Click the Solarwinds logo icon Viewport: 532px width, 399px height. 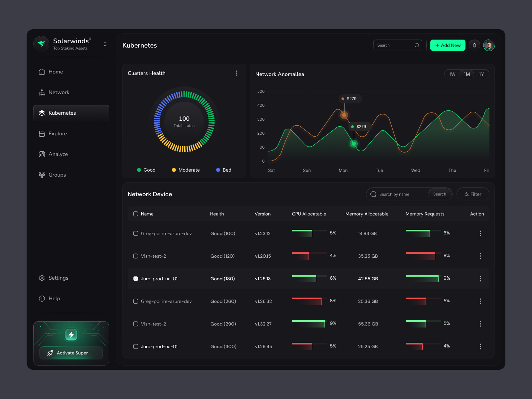pos(41,44)
